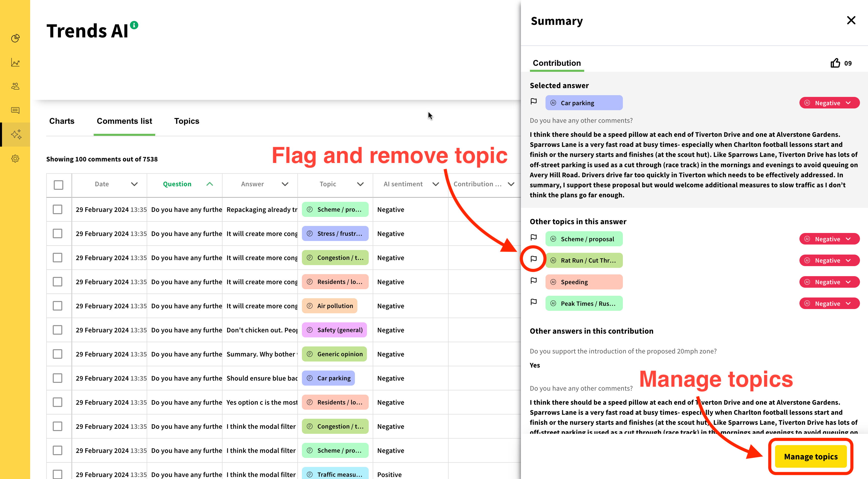
Task: Open the line graph analytics sidebar icon
Action: 15,63
